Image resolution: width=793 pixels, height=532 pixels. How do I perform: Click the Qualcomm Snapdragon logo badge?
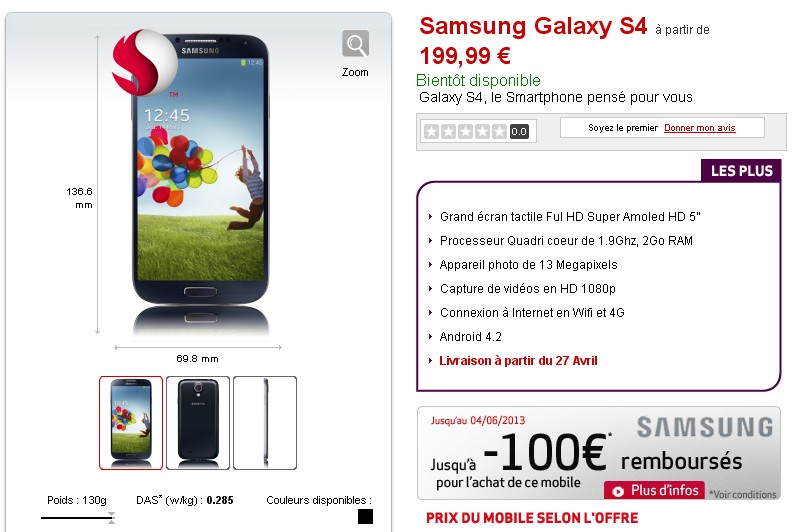tap(145, 63)
